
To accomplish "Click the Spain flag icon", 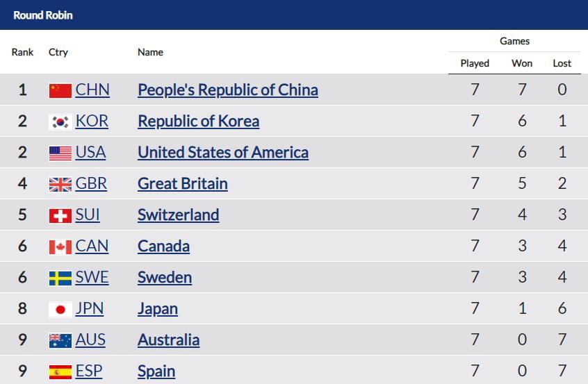I will click(60, 372).
